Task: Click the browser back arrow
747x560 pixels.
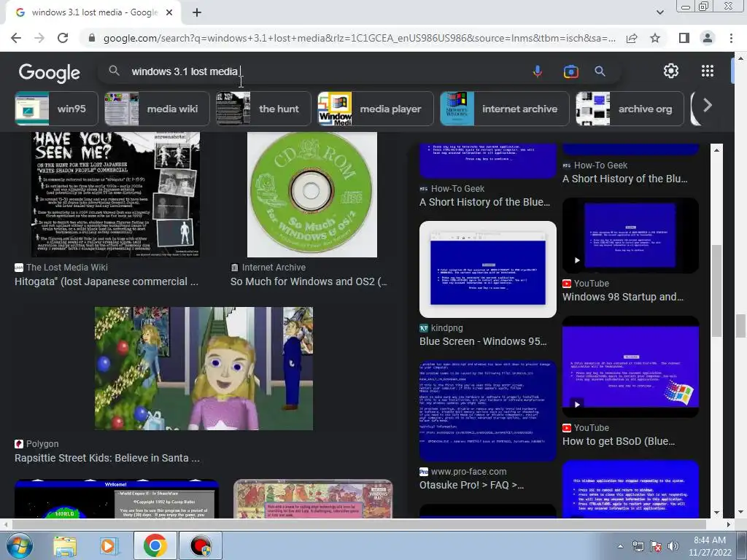Action: pos(16,38)
